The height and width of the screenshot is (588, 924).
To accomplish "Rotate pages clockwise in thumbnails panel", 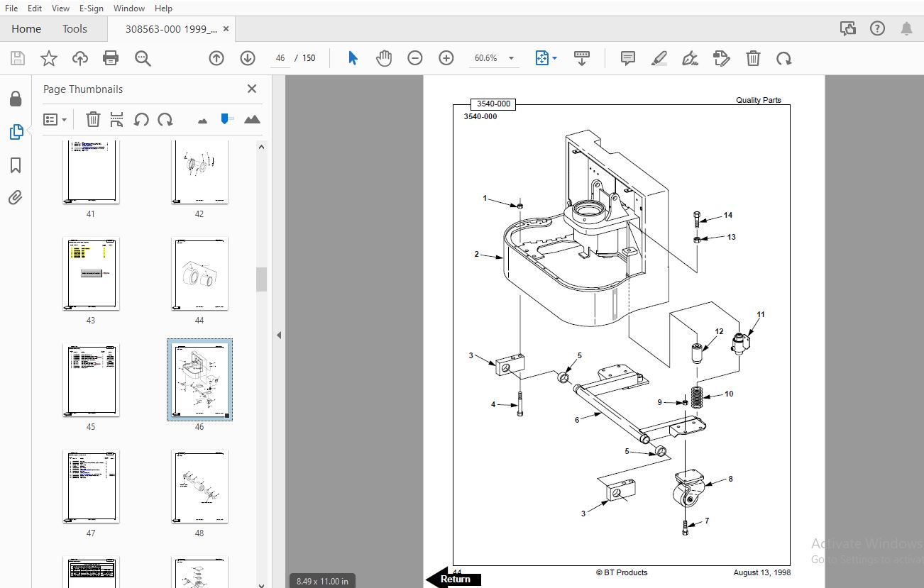I will click(x=165, y=119).
